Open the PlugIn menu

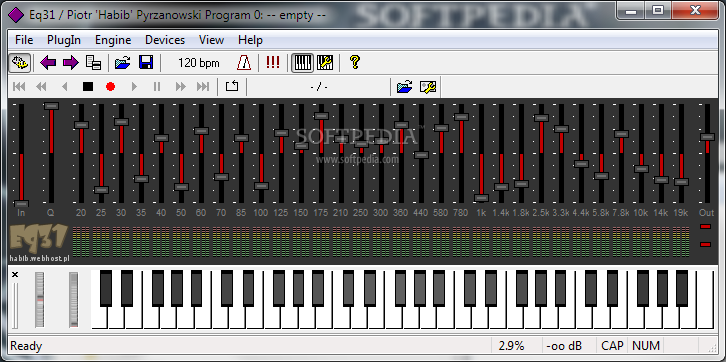coord(64,40)
